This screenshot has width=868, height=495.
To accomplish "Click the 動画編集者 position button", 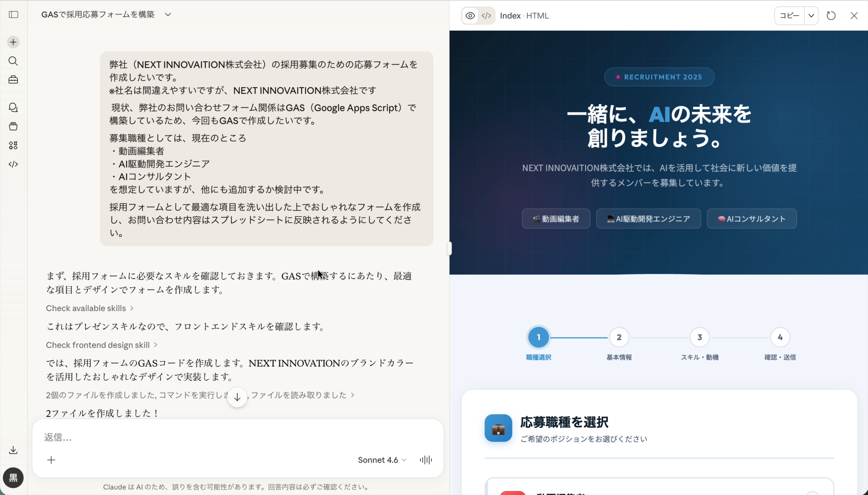I will tap(556, 218).
